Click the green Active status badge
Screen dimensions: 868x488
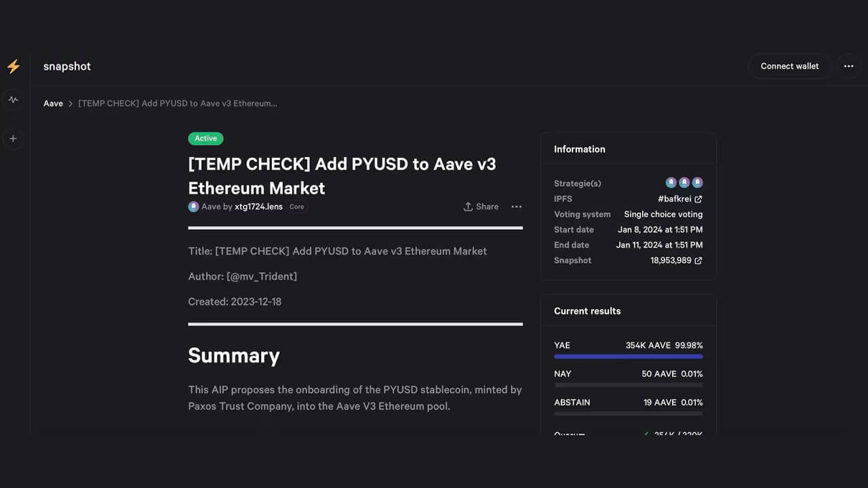205,138
